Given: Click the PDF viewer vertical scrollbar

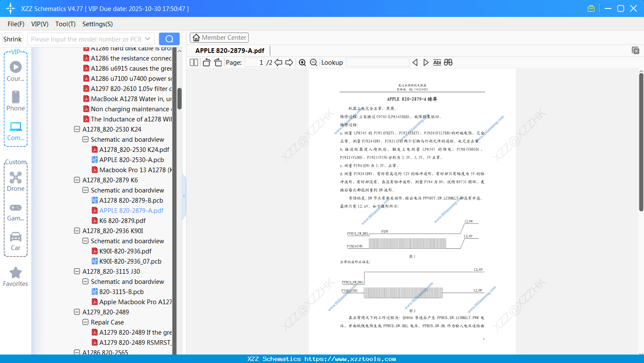Looking at the screenshot, I should click(641, 142).
